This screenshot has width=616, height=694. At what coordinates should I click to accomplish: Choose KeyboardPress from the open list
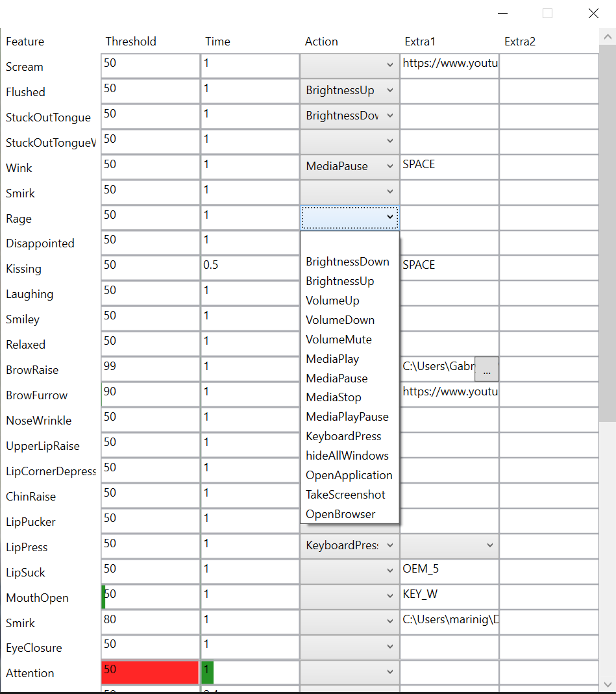point(350,436)
